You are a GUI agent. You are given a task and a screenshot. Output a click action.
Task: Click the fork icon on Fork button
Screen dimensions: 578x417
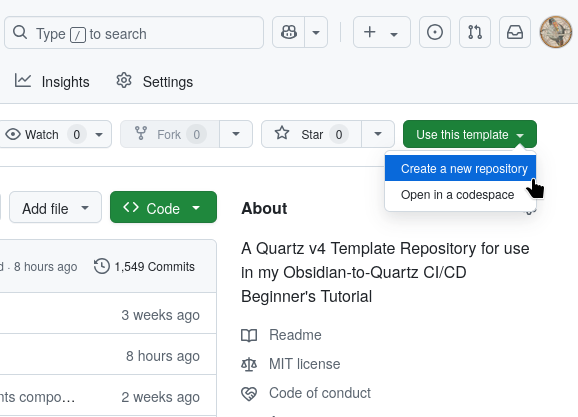pyautogui.click(x=141, y=133)
